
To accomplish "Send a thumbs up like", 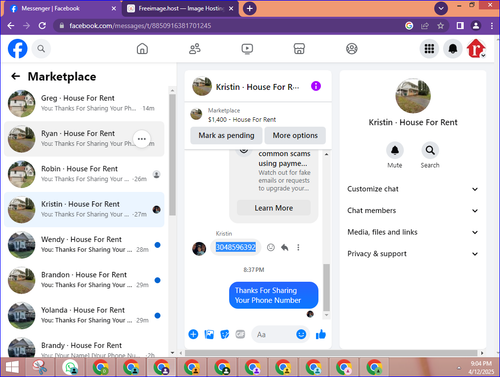I will tap(321, 334).
